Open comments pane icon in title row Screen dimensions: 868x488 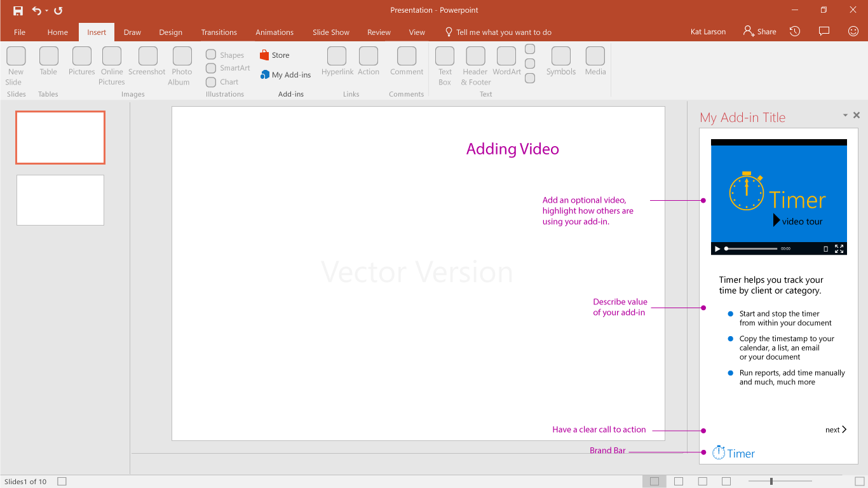click(x=824, y=31)
